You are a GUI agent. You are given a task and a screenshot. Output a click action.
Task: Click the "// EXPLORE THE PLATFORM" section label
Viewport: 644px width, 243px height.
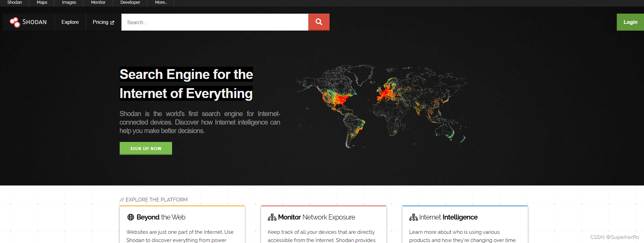(x=153, y=200)
